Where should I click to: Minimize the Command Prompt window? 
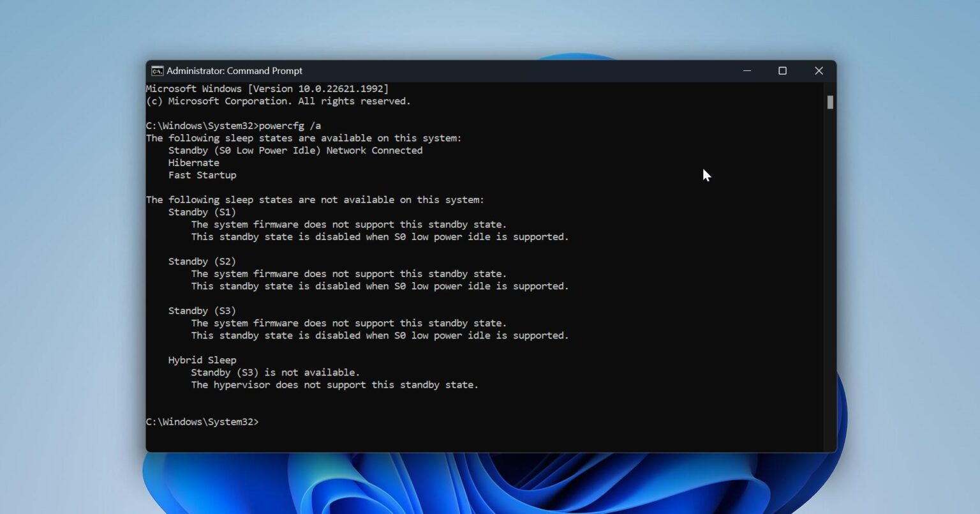coord(746,71)
